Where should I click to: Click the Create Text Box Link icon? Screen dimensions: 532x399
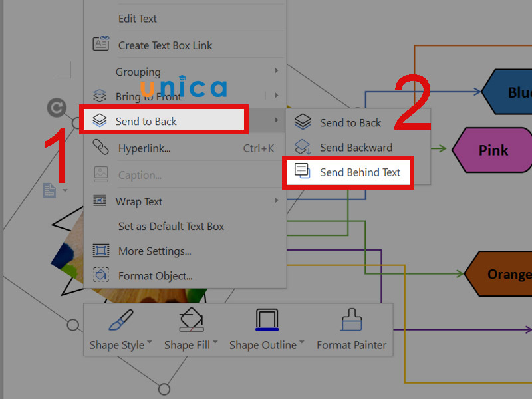pyautogui.click(x=101, y=44)
